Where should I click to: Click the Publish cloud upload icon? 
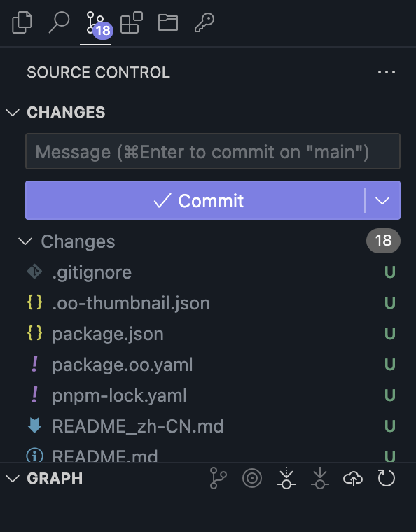(353, 478)
